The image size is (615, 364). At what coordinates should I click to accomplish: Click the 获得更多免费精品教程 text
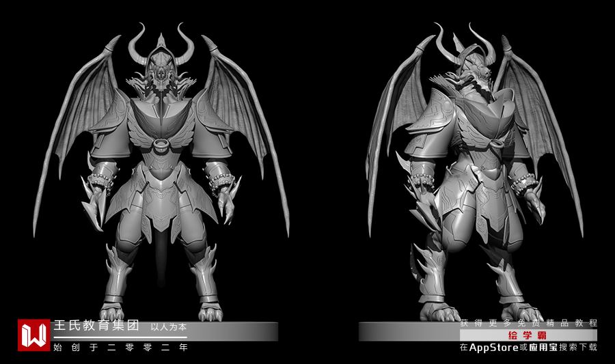point(529,323)
